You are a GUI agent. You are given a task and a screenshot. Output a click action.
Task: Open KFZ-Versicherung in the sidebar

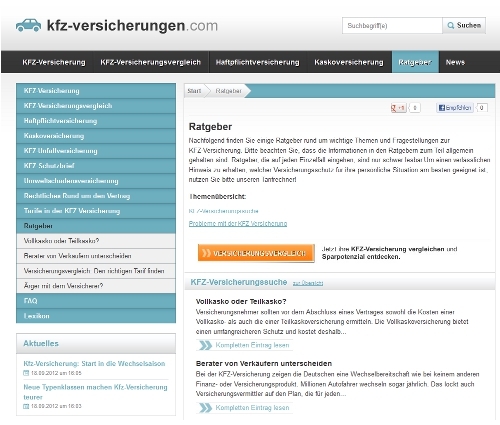pyautogui.click(x=96, y=91)
